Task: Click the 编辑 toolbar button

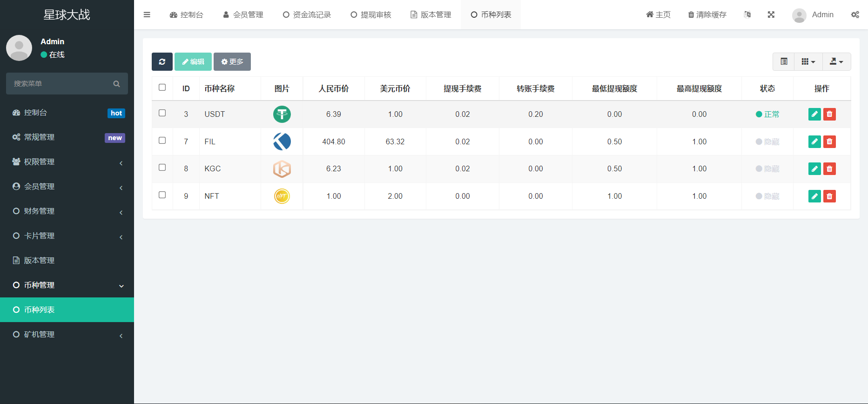Action: point(193,61)
